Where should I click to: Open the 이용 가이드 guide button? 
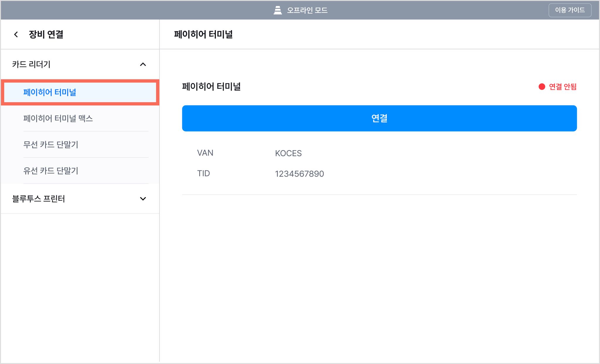[570, 10]
